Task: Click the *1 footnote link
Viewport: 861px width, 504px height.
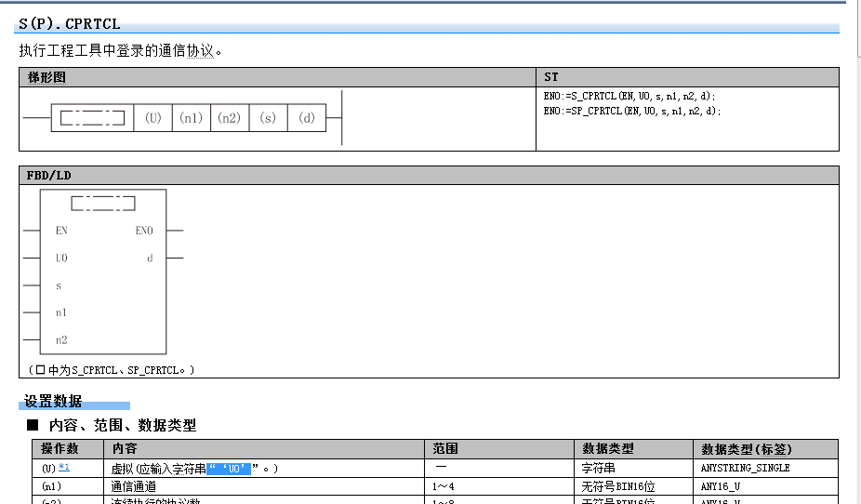Action: 64,468
